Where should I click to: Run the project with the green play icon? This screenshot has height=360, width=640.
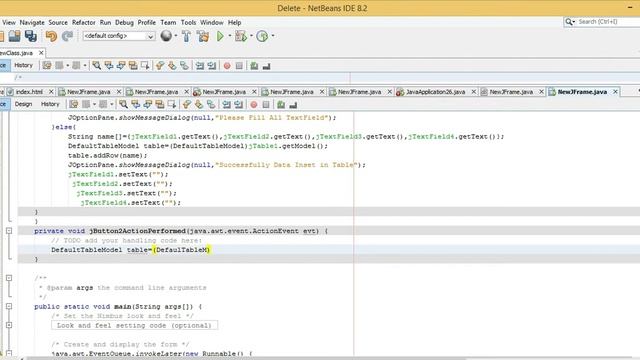[220, 36]
